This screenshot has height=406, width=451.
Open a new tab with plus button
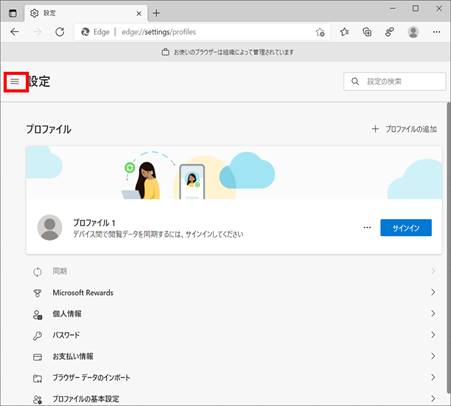[156, 13]
